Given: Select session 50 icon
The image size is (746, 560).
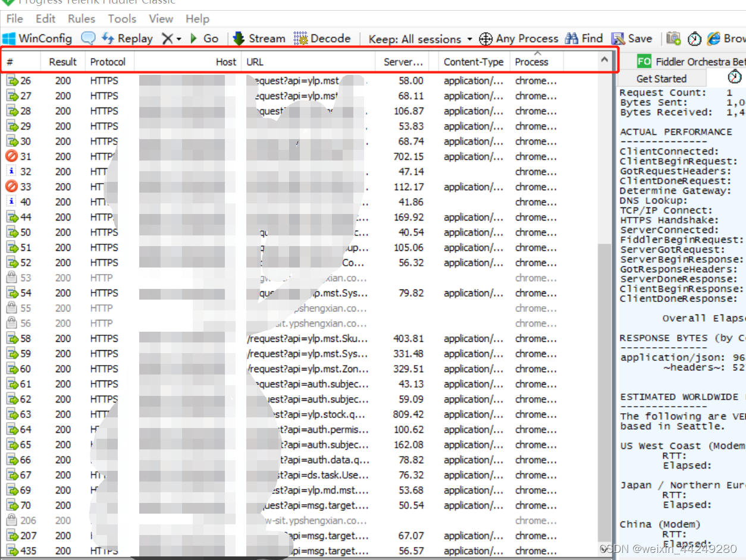Looking at the screenshot, I should click(12, 232).
